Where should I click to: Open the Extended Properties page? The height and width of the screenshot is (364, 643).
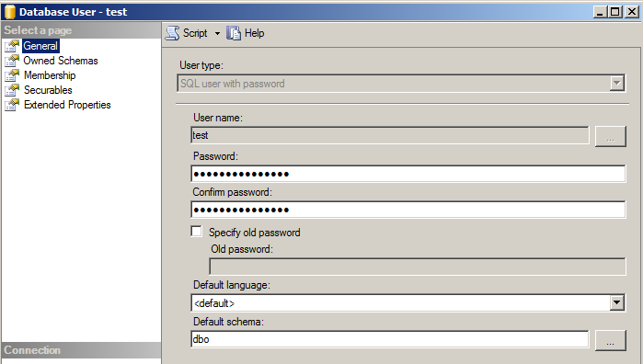pos(67,105)
